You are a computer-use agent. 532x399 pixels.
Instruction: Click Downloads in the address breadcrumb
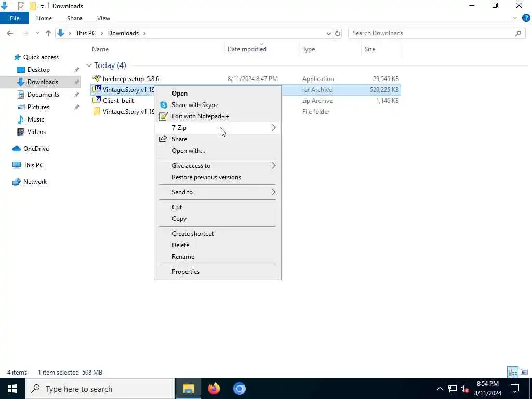(x=123, y=33)
